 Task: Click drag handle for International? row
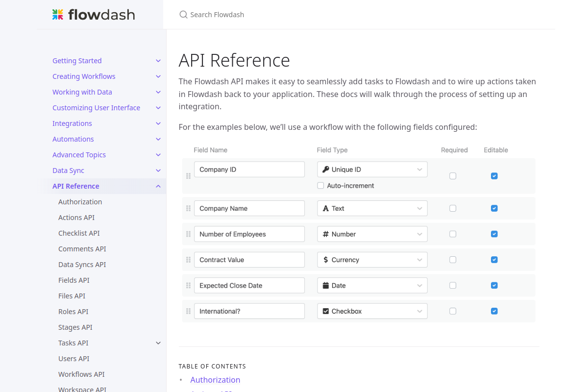pyautogui.click(x=188, y=311)
